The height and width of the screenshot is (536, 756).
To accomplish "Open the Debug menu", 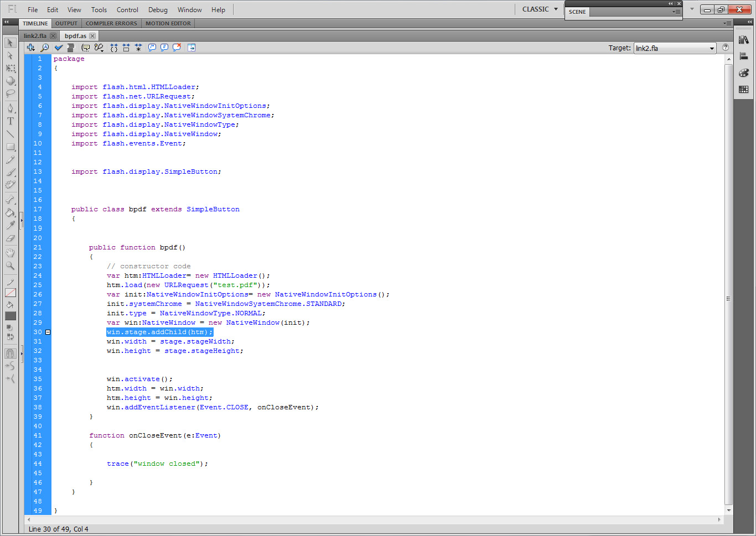I will coord(158,10).
